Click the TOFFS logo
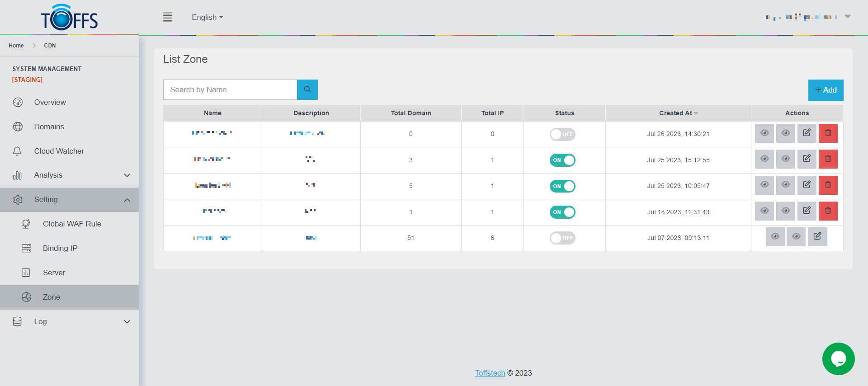 coord(69,18)
